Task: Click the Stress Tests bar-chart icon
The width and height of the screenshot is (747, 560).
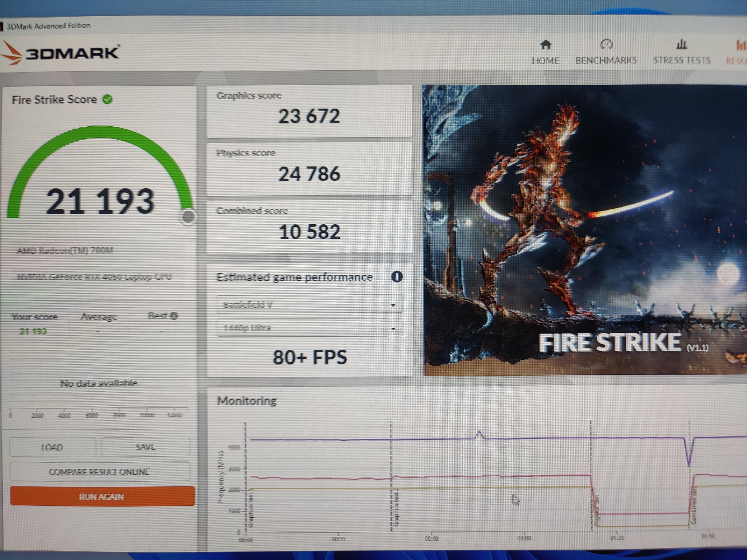Action: click(x=681, y=44)
